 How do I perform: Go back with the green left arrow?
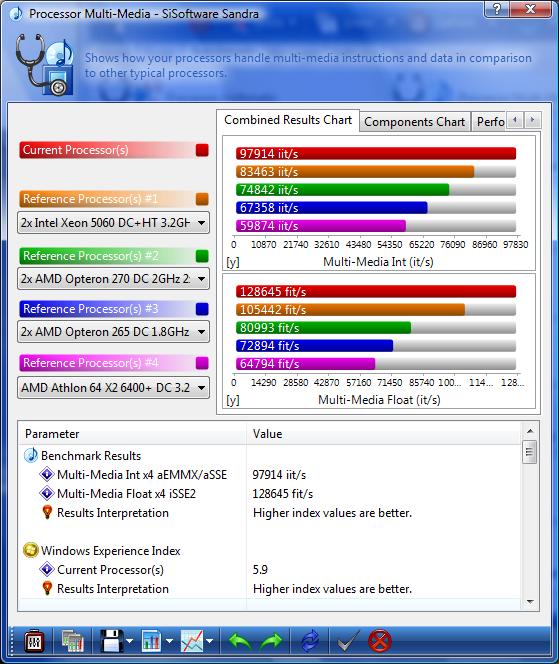[x=241, y=642]
